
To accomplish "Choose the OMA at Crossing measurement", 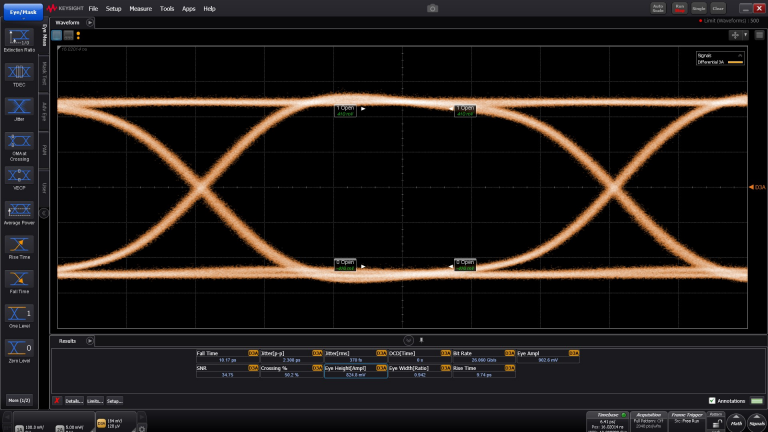I will click(17, 141).
